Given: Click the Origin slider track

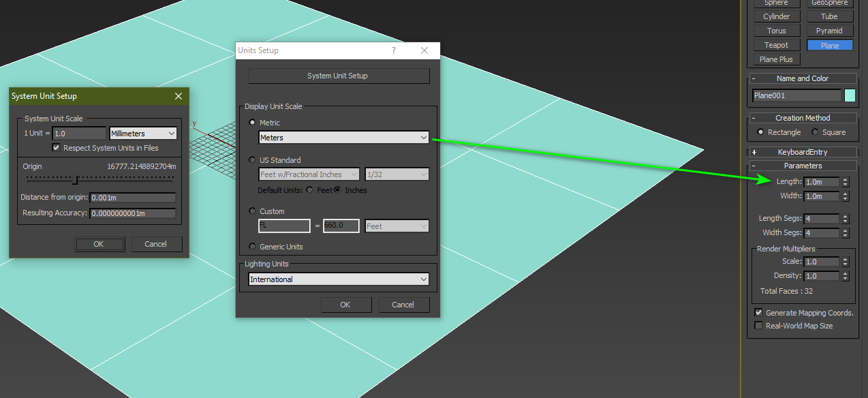Looking at the screenshot, I should (x=99, y=180).
